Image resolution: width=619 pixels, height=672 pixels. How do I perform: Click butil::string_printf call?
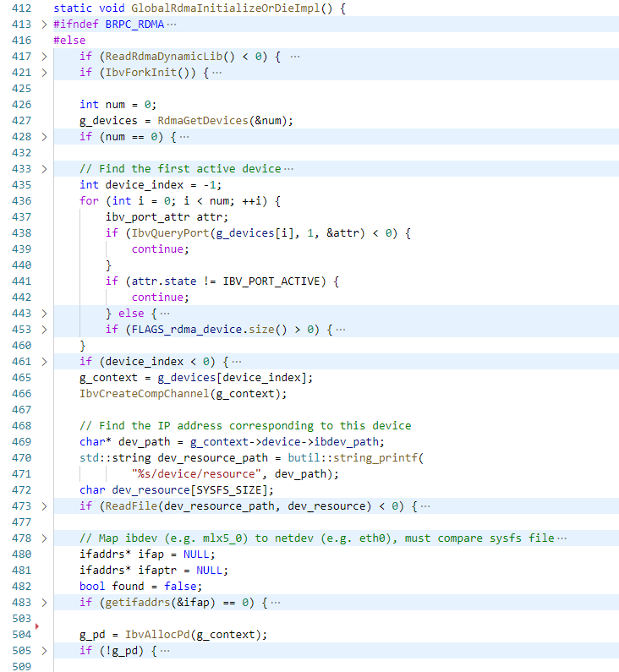coord(353,458)
